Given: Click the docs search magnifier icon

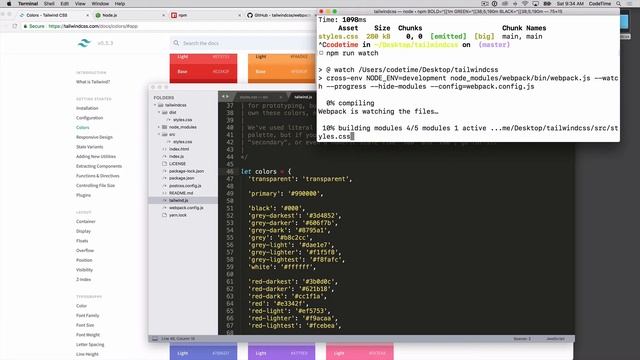Looking at the screenshot, I should pos(176,43).
